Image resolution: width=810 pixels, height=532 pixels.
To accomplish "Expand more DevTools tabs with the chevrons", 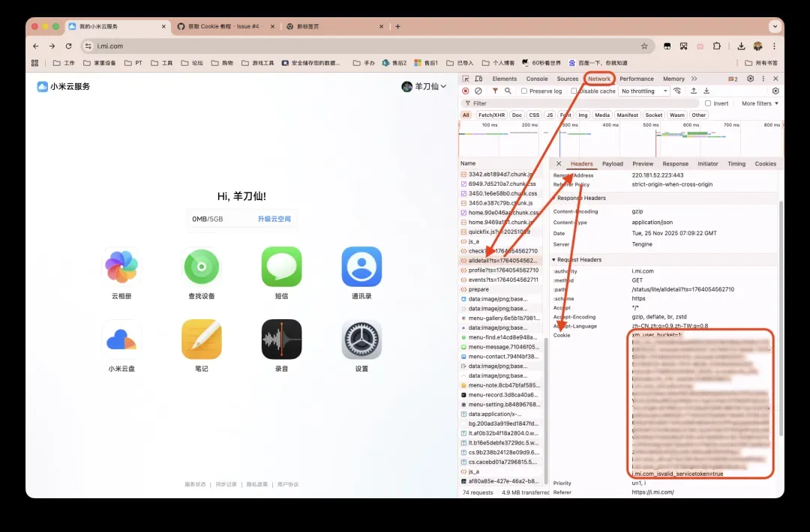I will pos(694,79).
